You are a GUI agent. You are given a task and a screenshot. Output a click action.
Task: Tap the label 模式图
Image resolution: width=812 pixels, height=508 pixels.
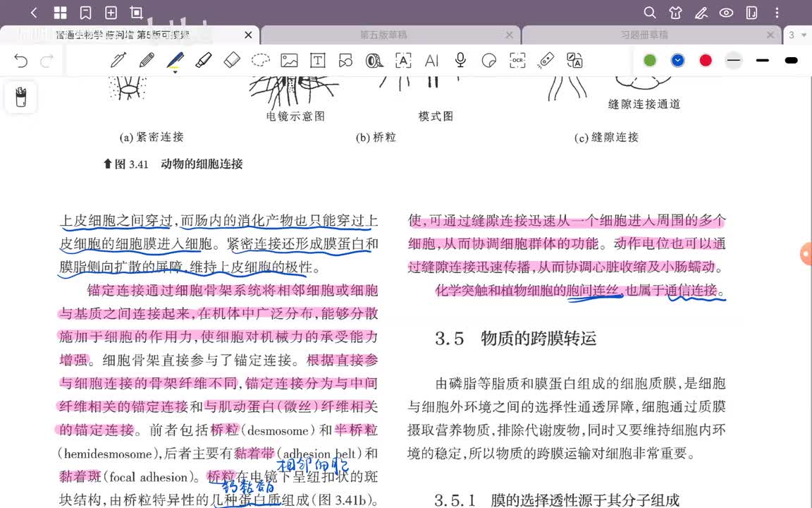pos(436,116)
